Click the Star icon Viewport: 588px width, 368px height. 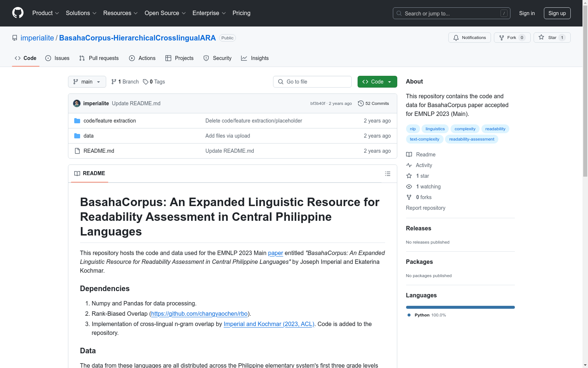[x=541, y=37]
